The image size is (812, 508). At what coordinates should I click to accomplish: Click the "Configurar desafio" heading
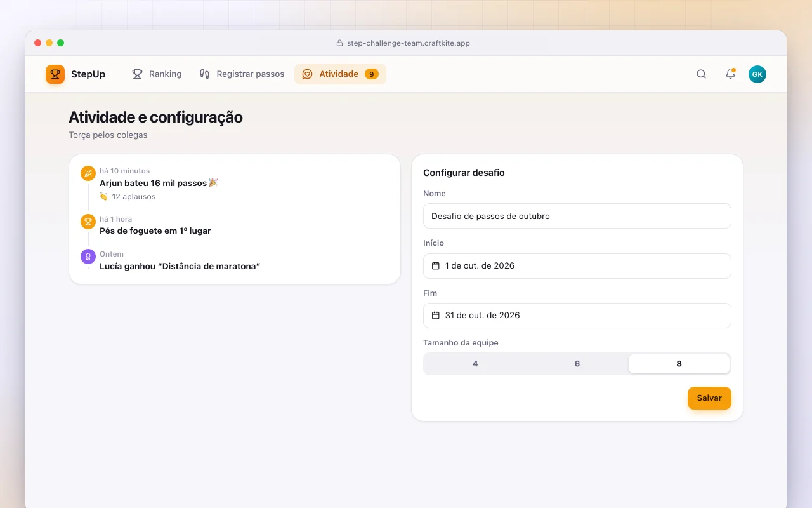click(x=464, y=173)
